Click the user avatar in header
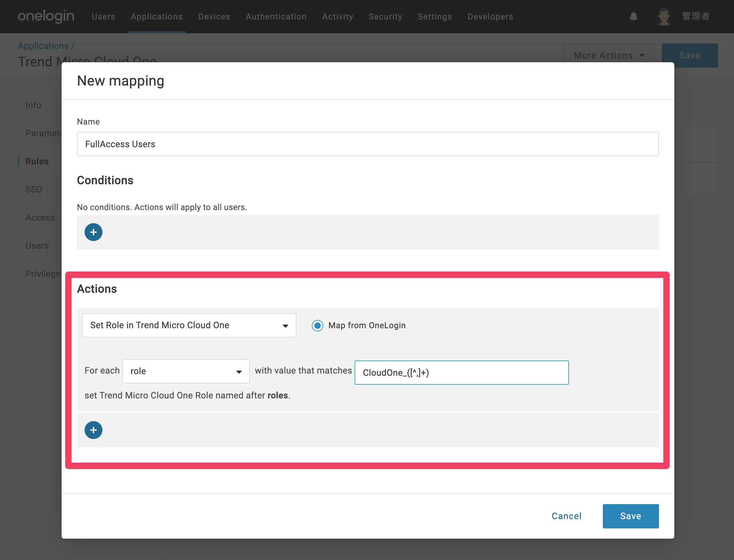 664,16
